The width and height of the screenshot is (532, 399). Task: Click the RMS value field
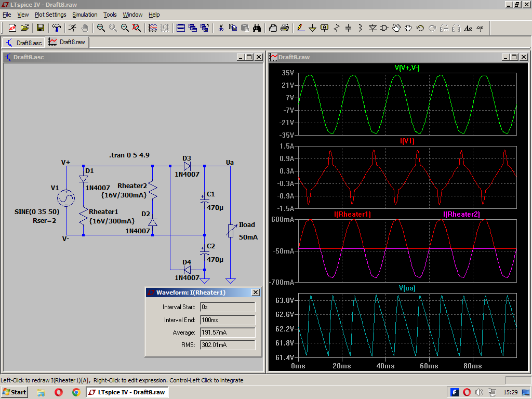[x=228, y=345]
